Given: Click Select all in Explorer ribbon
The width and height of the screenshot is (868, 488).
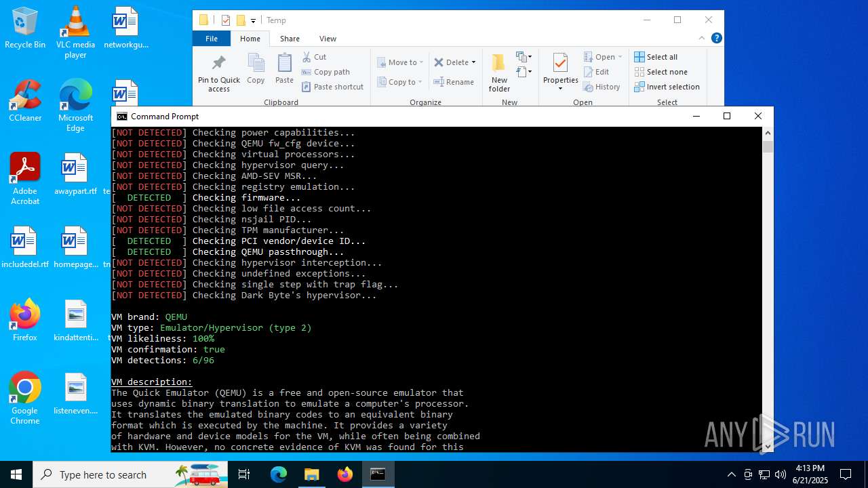Looking at the screenshot, I should (656, 57).
